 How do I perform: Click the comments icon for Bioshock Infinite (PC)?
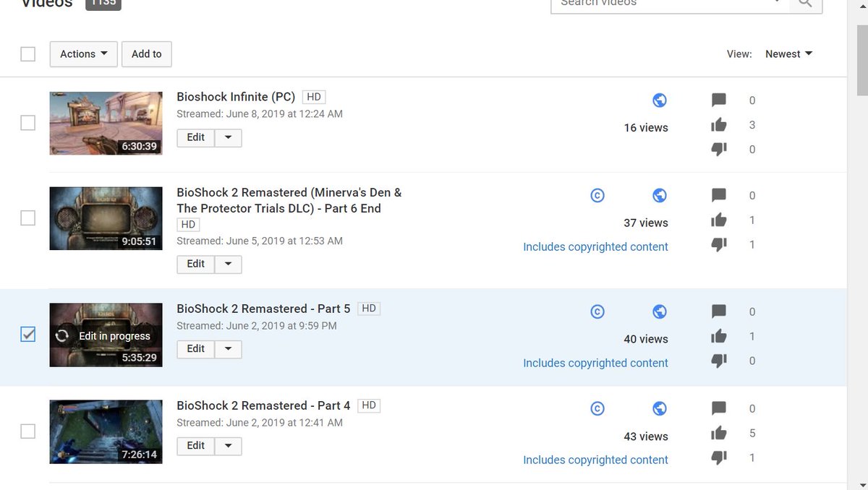click(718, 100)
